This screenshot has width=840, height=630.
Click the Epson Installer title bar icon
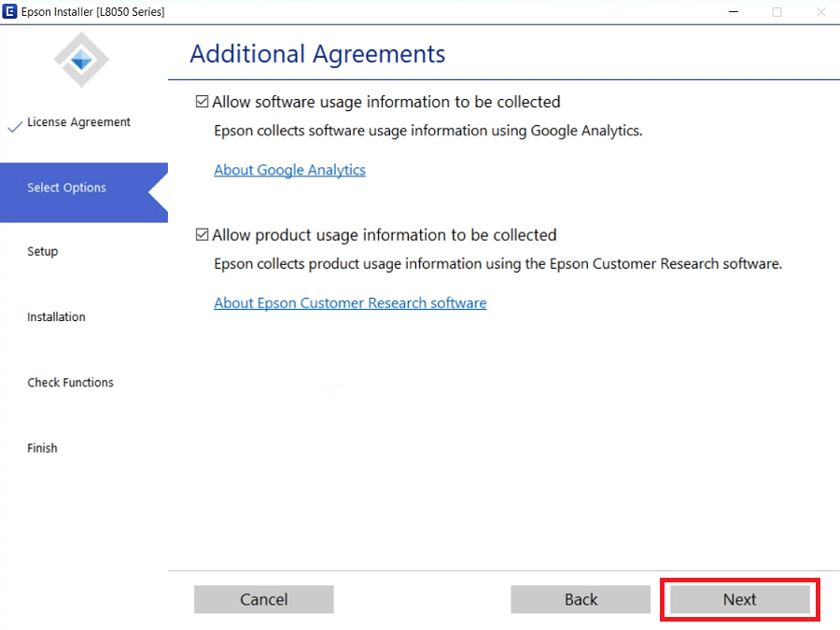click(x=9, y=11)
